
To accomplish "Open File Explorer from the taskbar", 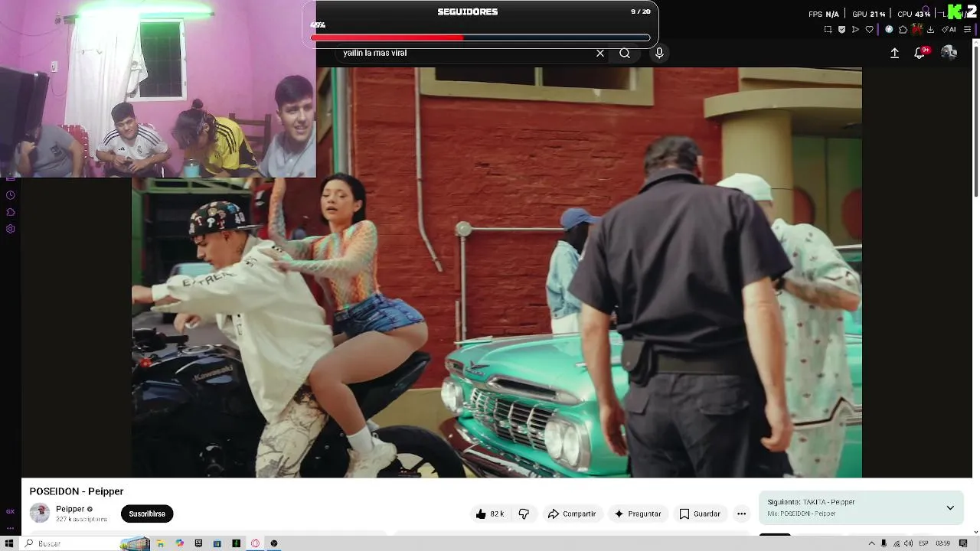I will tap(161, 543).
